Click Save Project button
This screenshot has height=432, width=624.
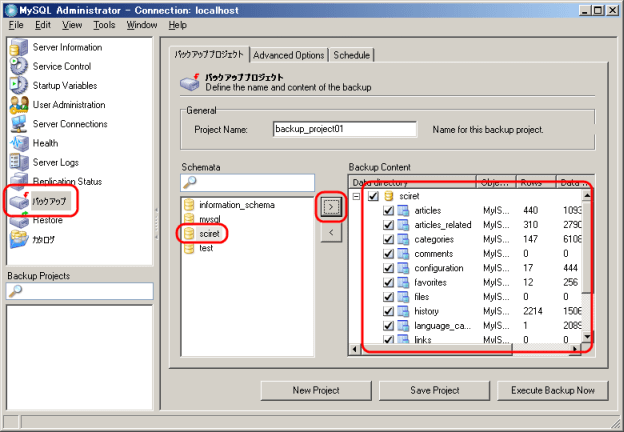[435, 391]
